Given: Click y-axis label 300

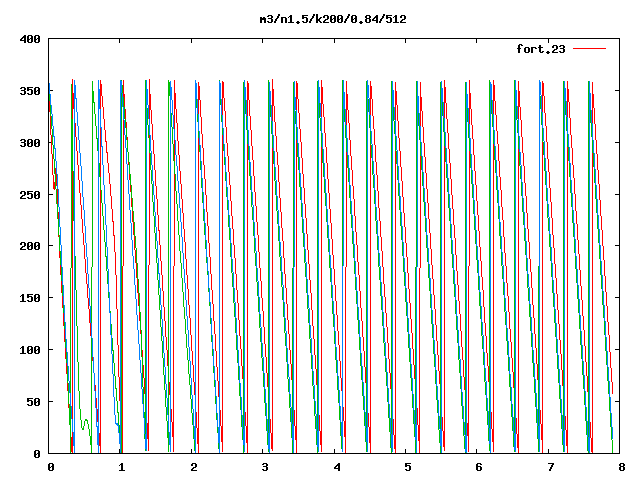Looking at the screenshot, I should tap(30, 143).
